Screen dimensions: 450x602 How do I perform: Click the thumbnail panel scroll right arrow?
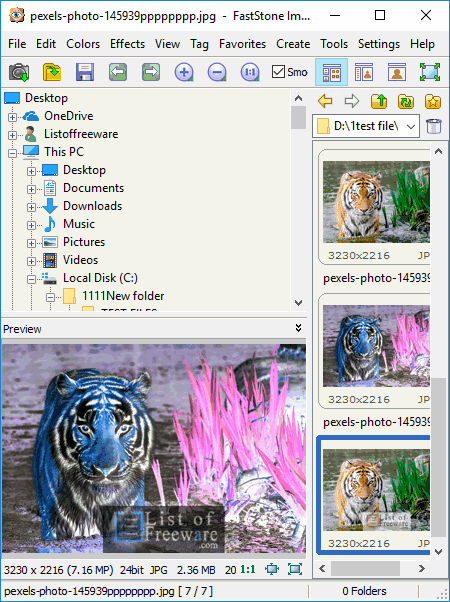422,568
